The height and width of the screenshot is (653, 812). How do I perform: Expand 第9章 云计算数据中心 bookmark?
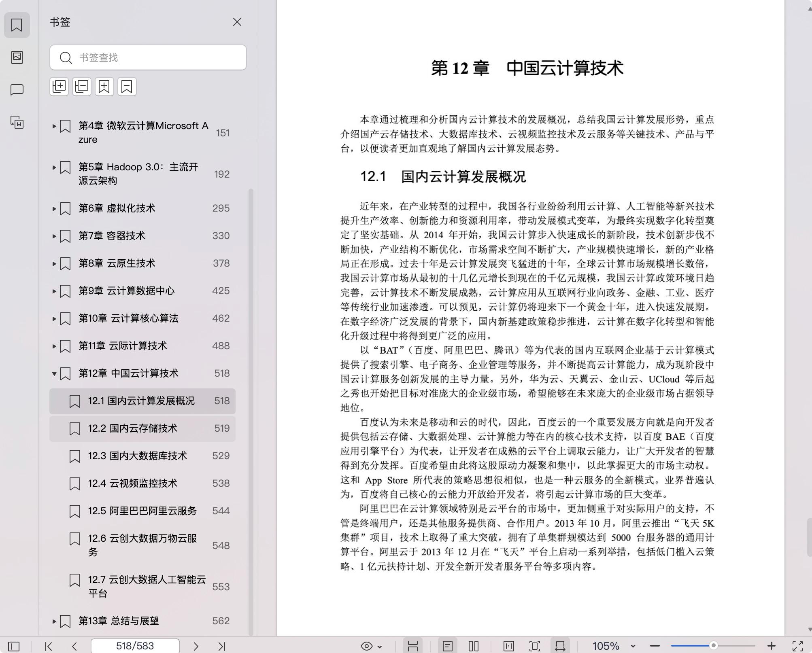click(54, 291)
